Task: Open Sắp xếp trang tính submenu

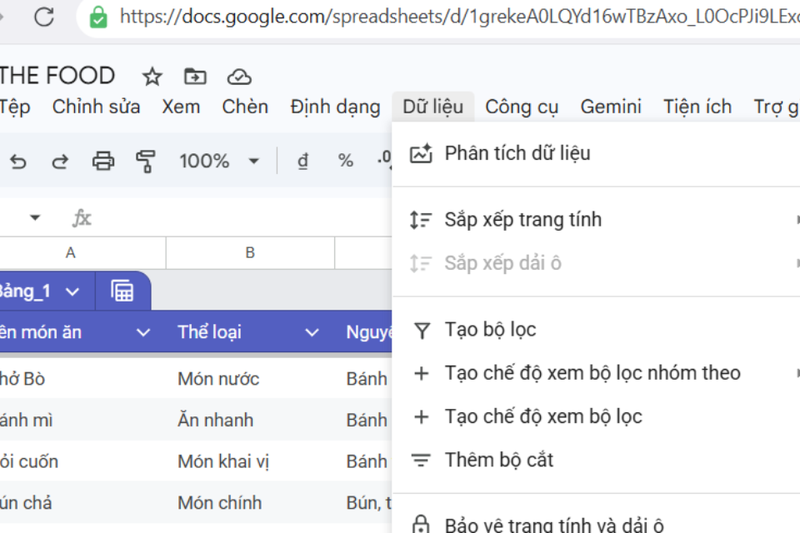Action: [596, 220]
